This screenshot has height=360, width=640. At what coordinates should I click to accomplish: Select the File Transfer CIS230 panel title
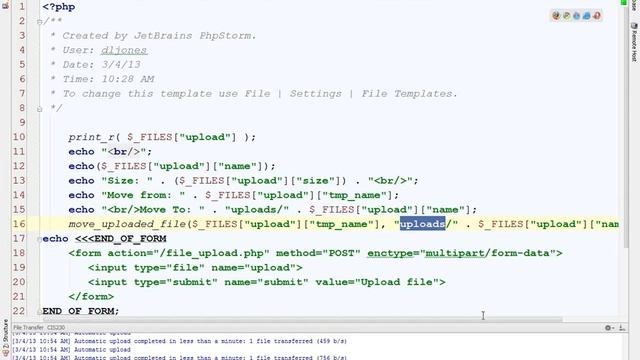[39, 327]
